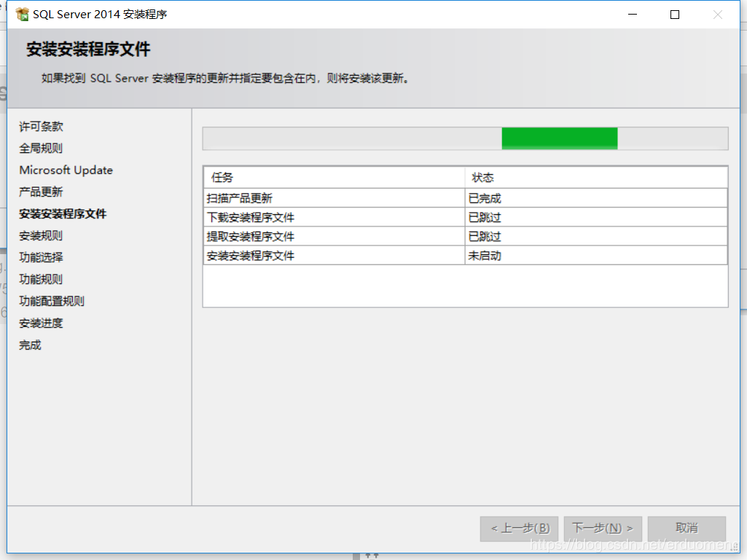747x560 pixels.
Task: Click the window title SQL Server 2014 安装程序
Action: pyautogui.click(x=100, y=15)
